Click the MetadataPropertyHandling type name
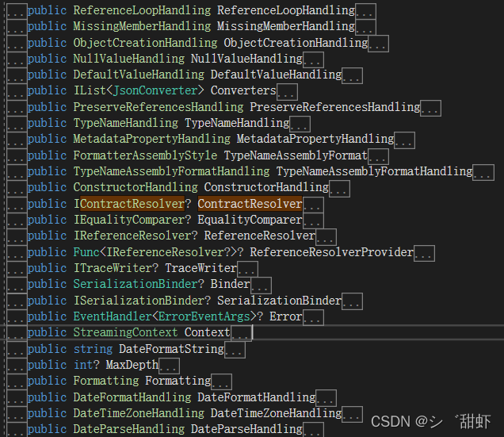 [152, 139]
